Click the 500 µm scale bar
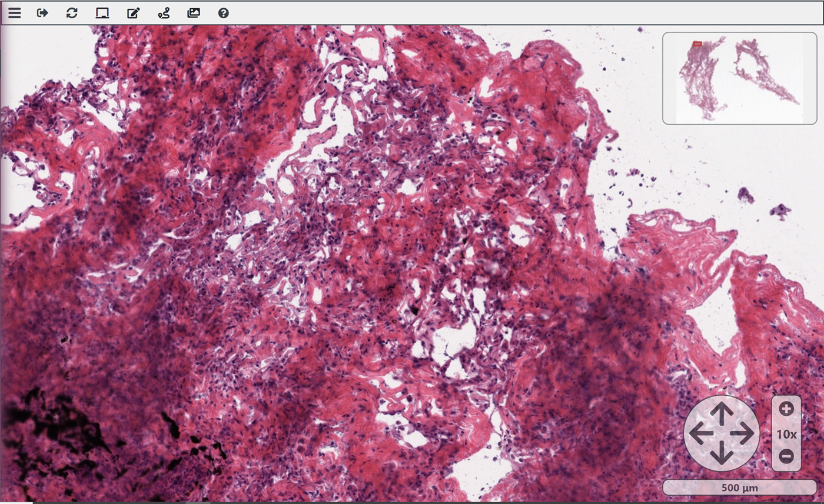 740,488
